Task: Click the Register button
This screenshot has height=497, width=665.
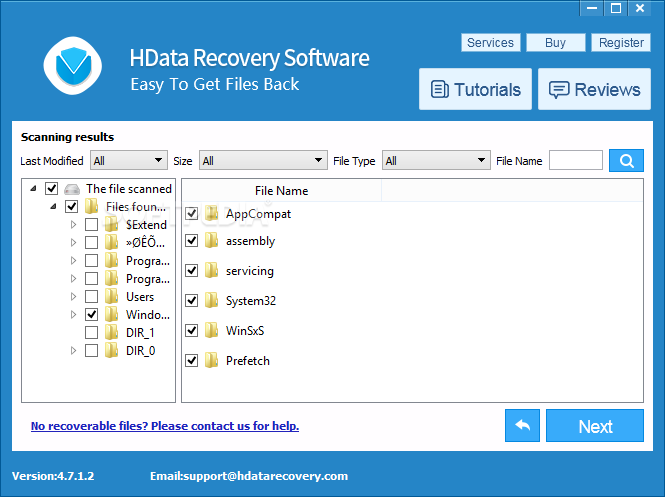Action: [x=621, y=42]
